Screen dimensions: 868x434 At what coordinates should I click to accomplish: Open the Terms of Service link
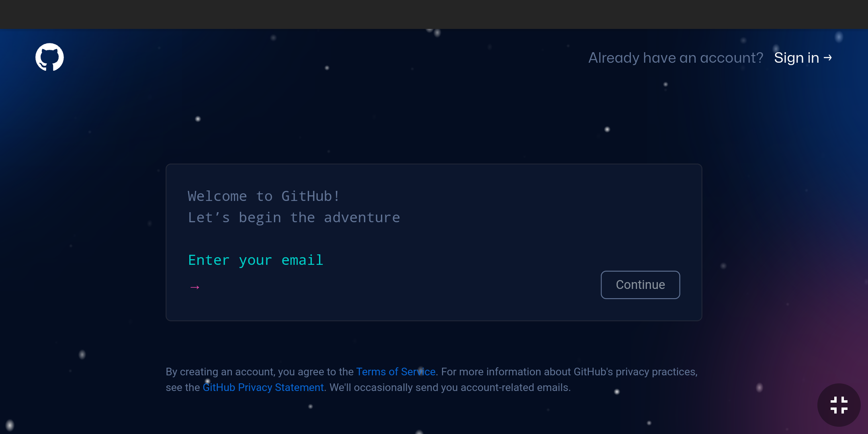click(395, 372)
